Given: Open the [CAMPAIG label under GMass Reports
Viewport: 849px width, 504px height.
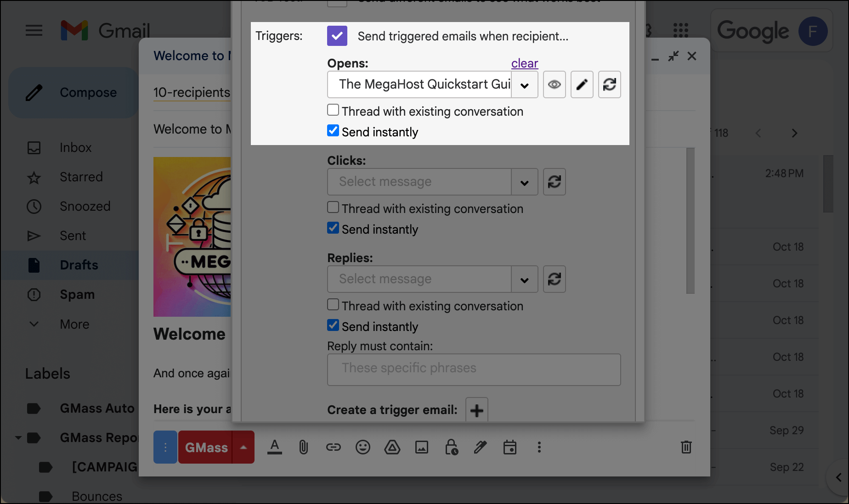Looking at the screenshot, I should 105,467.
